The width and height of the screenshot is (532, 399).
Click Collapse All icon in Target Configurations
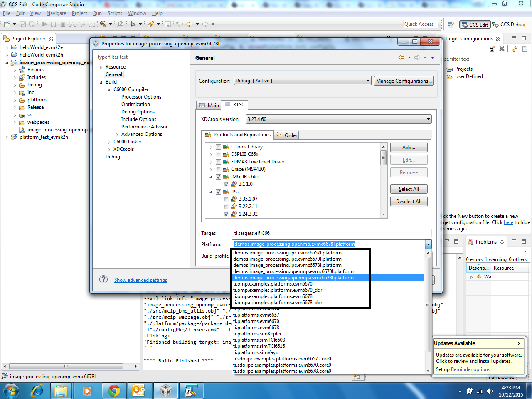(x=524, y=49)
